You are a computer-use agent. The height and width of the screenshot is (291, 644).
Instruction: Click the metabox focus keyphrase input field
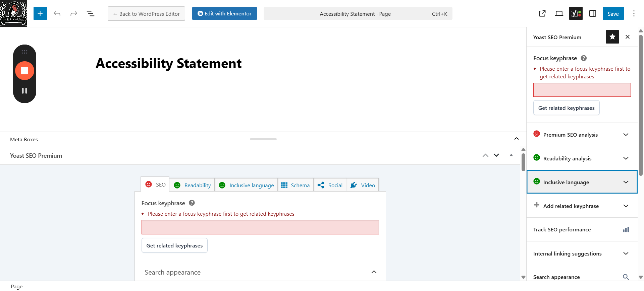260,227
